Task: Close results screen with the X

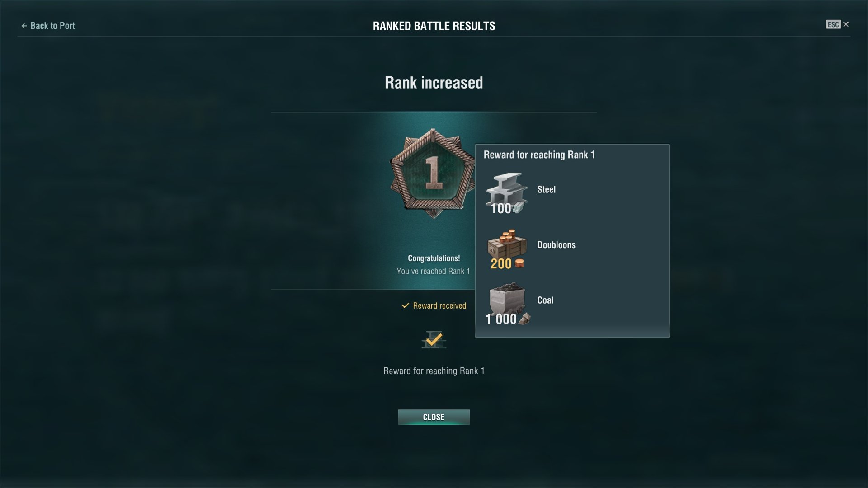Action: pyautogui.click(x=846, y=24)
